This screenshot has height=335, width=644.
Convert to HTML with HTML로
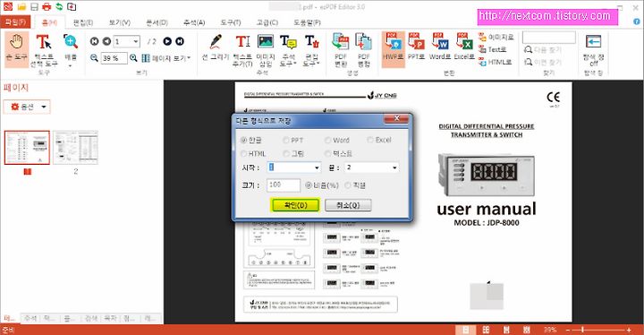point(496,62)
